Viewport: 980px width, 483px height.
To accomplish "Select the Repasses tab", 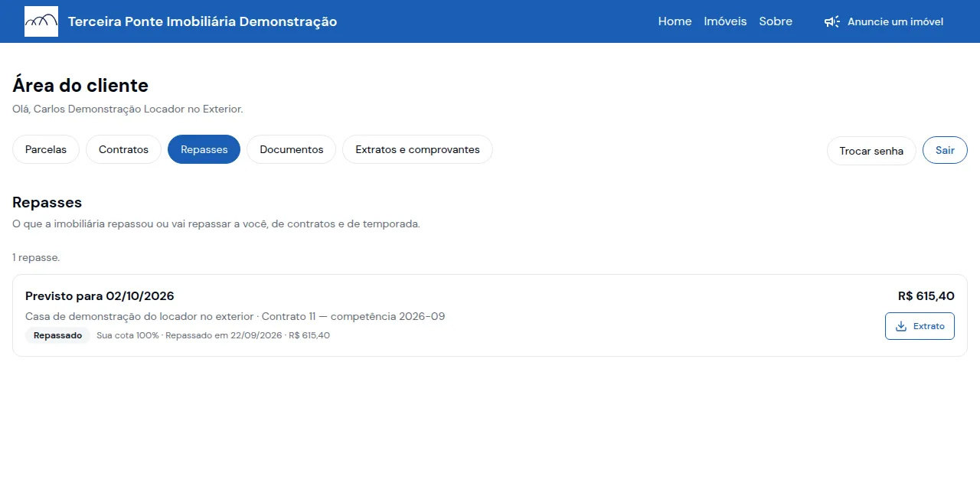I will tap(204, 149).
